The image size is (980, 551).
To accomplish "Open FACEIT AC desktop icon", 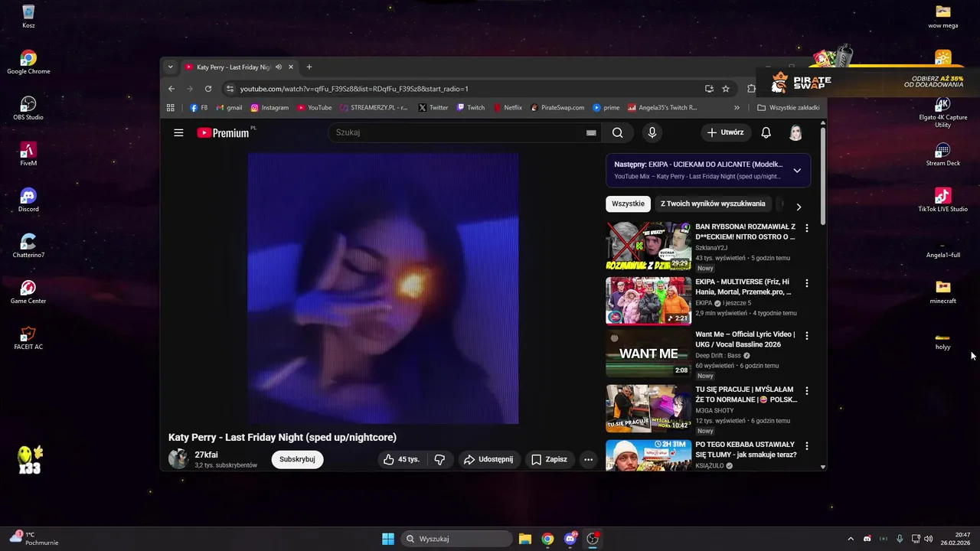I will [x=28, y=337].
